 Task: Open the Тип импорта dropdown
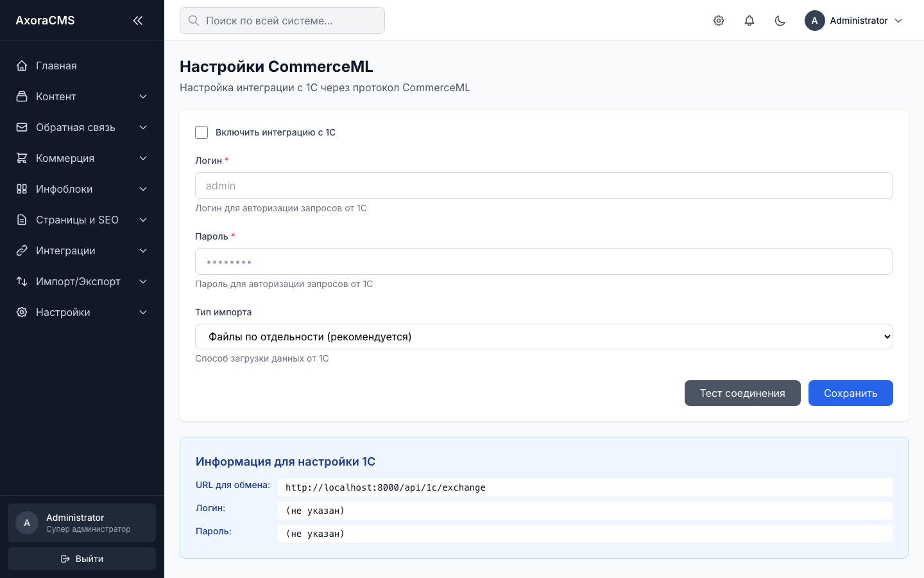click(544, 337)
